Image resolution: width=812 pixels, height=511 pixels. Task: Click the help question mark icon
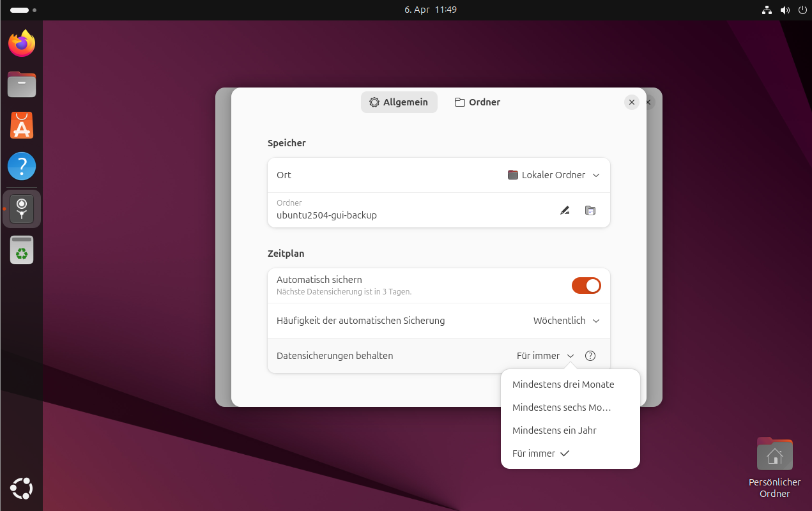click(590, 356)
